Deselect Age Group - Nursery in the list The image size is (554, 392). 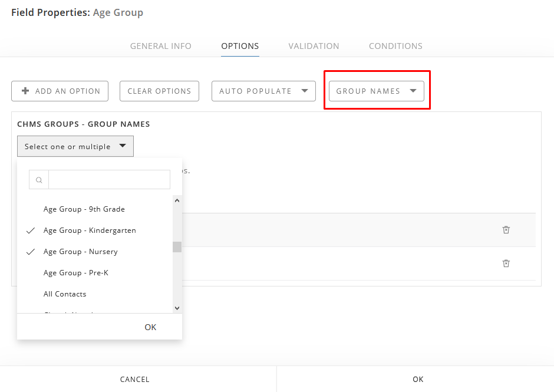pyautogui.click(x=80, y=251)
